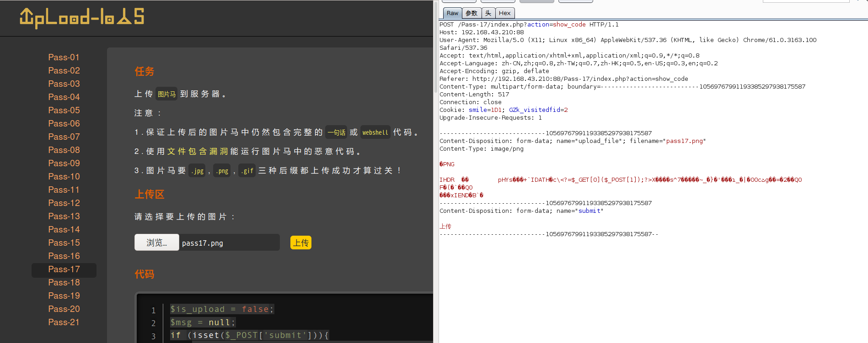Open Pass-20 in the sidebar
Screen dimensions: 868x343
pos(64,309)
